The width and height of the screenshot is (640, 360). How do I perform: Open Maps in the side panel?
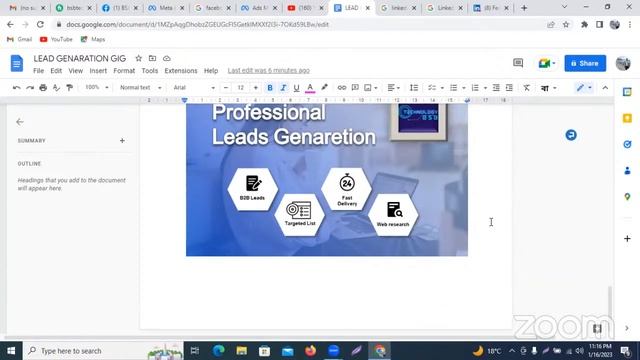[x=627, y=197]
